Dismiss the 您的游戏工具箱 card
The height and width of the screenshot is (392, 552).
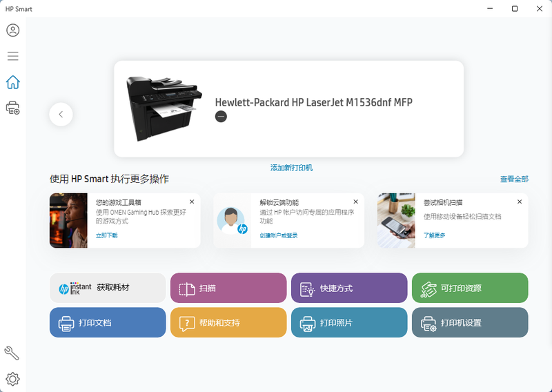pos(192,202)
